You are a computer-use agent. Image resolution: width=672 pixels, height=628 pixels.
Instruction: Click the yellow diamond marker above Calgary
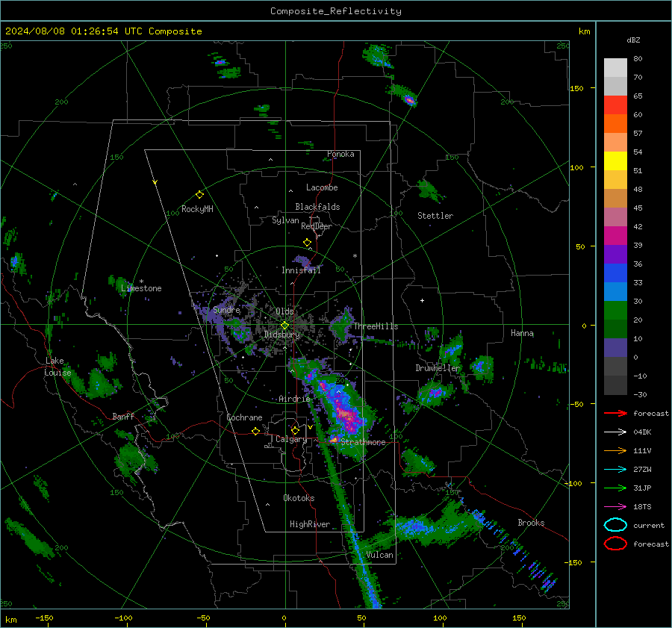pyautogui.click(x=295, y=430)
